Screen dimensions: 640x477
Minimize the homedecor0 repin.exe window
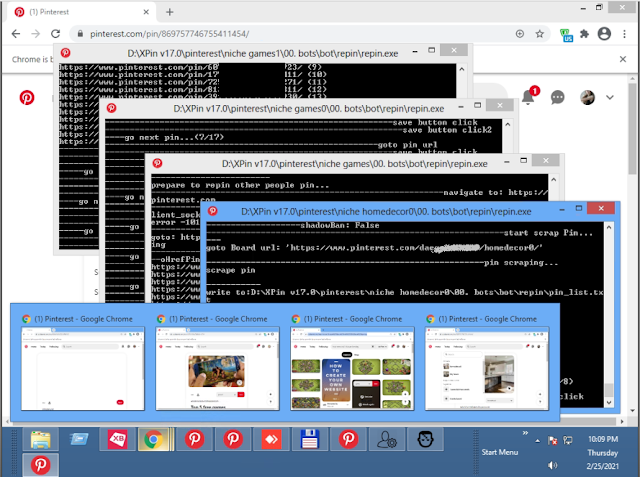pyautogui.click(x=562, y=209)
